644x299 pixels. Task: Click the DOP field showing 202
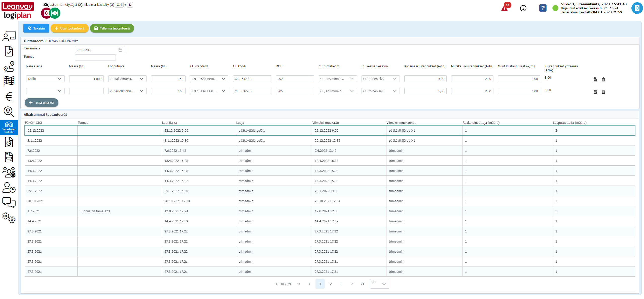[295, 79]
